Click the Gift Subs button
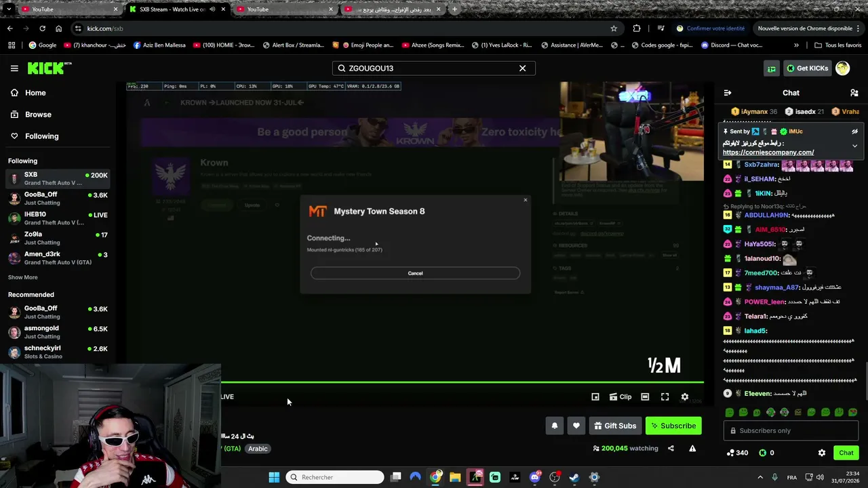The image size is (868, 488). 615,426
